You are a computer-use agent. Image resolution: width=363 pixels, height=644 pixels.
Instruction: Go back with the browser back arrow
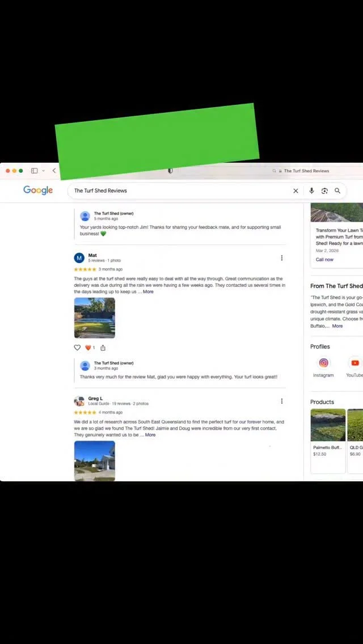[x=54, y=171]
